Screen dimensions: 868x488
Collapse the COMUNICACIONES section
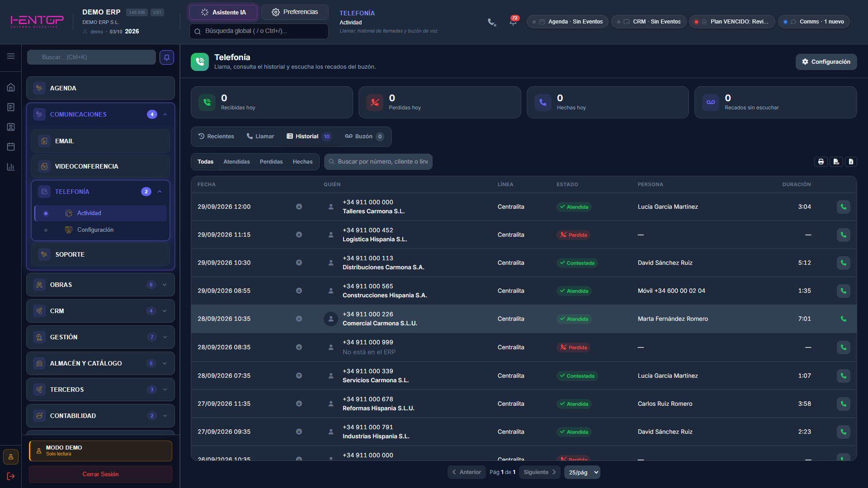point(165,114)
